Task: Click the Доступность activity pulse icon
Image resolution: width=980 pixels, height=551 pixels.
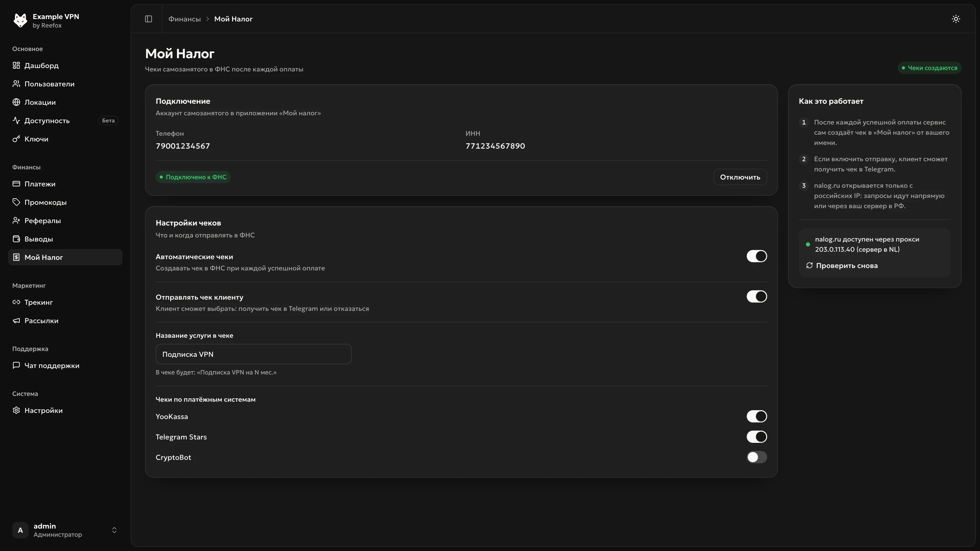Action: tap(16, 120)
